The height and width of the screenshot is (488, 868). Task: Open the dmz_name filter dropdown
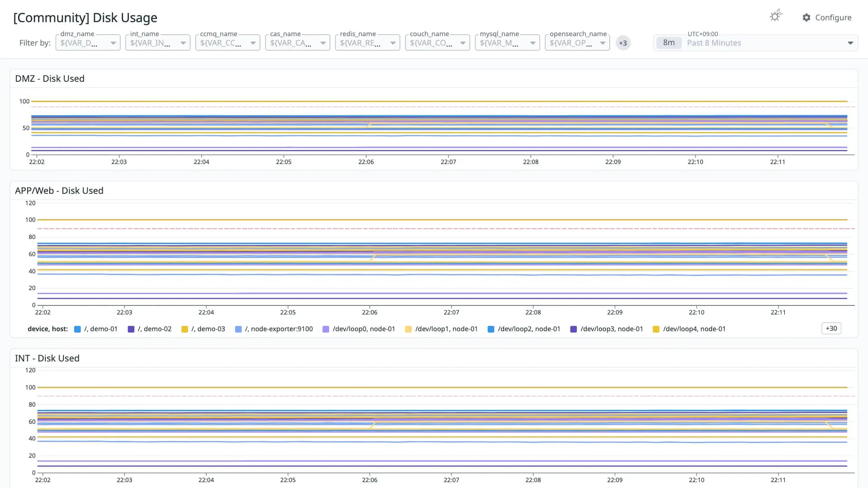pos(88,42)
